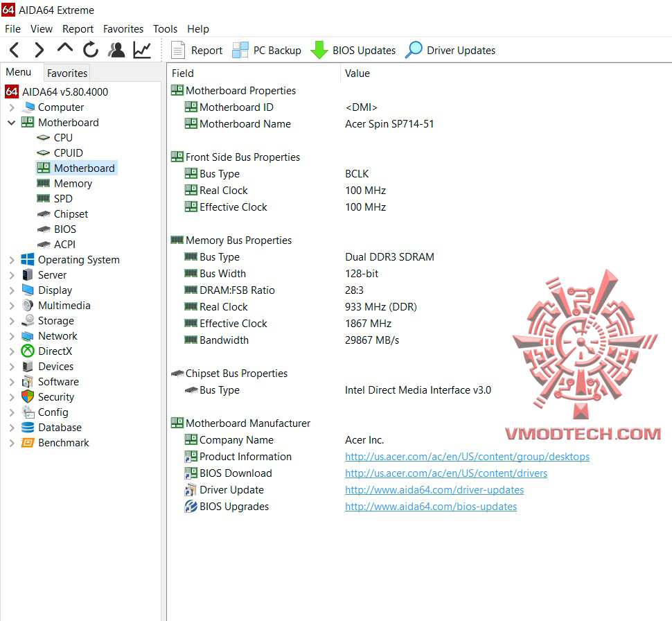The width and height of the screenshot is (672, 621).
Task: Open the aida64.com bios-updates link
Action: coord(431,507)
